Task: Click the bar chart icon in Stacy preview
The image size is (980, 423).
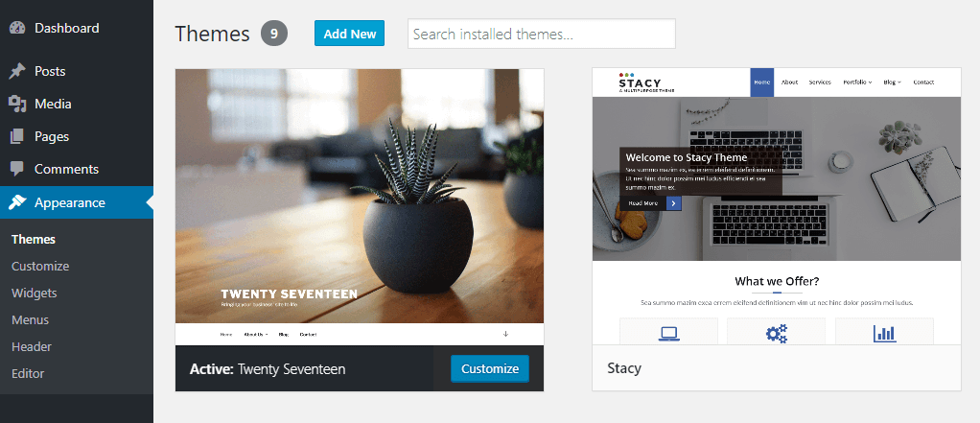Action: tap(884, 334)
